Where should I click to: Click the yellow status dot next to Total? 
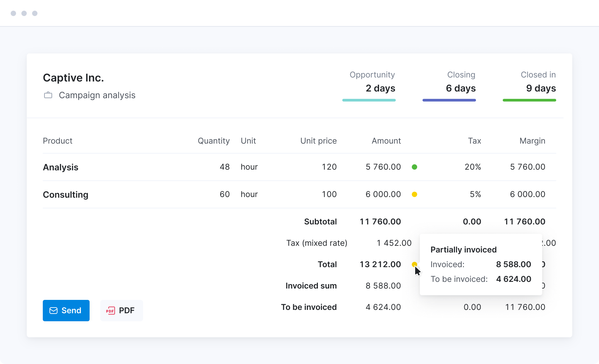tap(414, 264)
